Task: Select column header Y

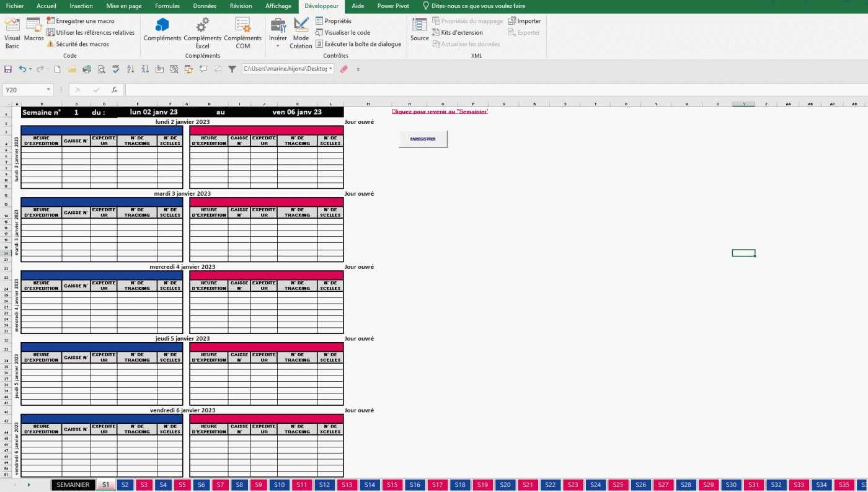Action: 743,103
